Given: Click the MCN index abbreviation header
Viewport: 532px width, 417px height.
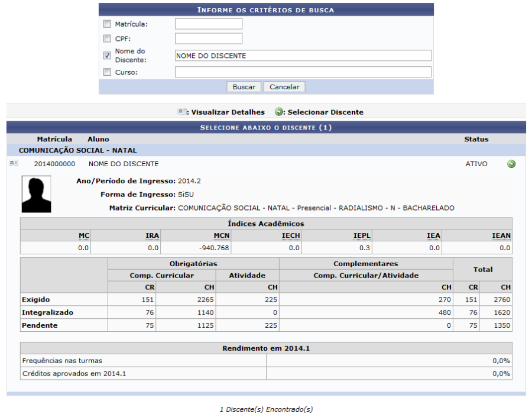Looking at the screenshot, I should 221,235.
